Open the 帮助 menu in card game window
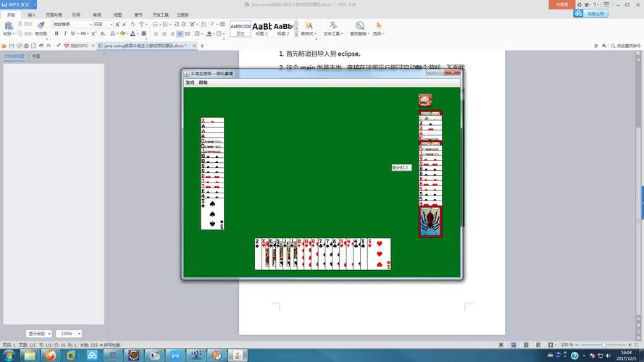 [x=203, y=83]
